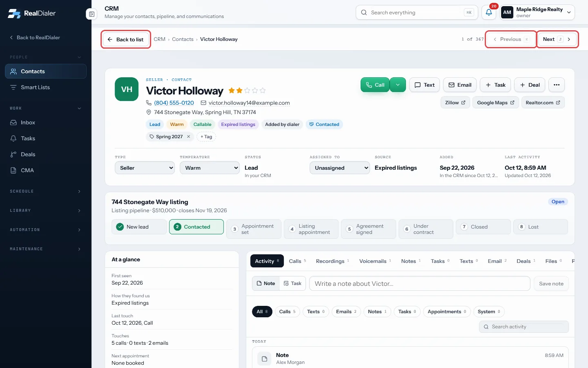This screenshot has width=588, height=368.
Task: Mark deal stage as Closed
Action: pyautogui.click(x=483, y=227)
